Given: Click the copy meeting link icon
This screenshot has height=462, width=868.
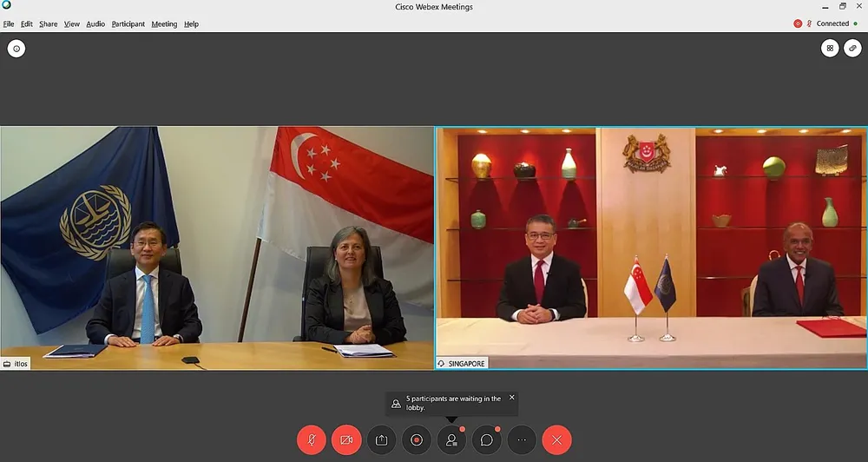Looking at the screenshot, I should click(852, 49).
